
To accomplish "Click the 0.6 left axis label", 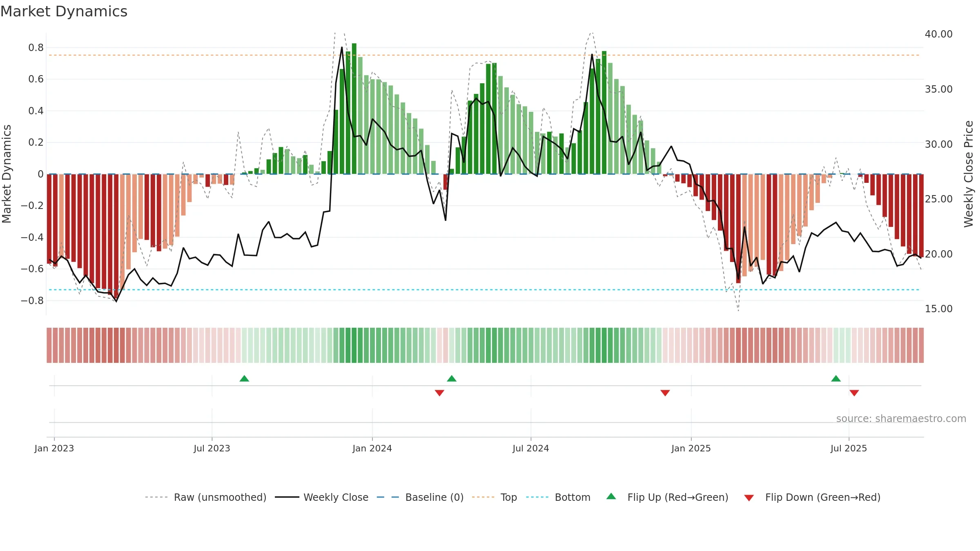I will (36, 79).
